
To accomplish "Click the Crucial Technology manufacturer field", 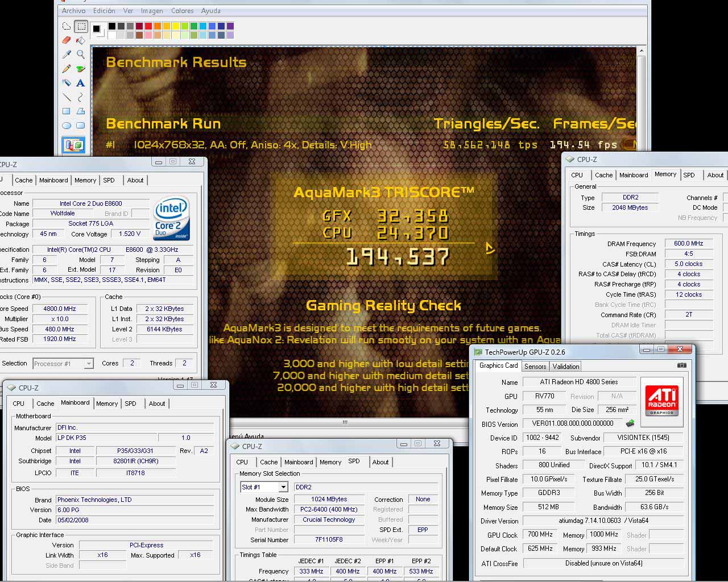I will pos(329,519).
